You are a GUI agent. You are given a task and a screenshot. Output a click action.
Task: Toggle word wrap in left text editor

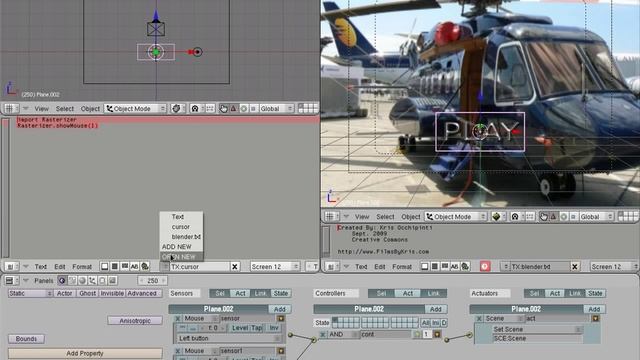(x=124, y=267)
